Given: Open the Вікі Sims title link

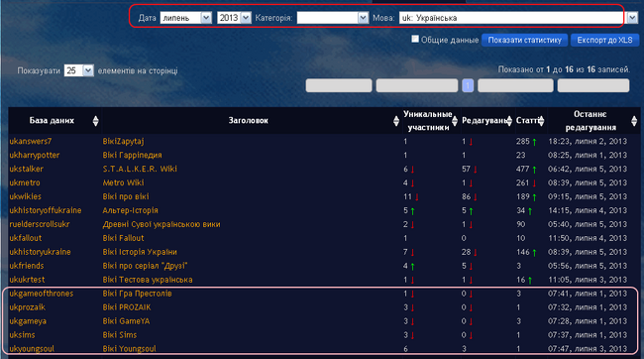Looking at the screenshot, I should (x=120, y=335).
